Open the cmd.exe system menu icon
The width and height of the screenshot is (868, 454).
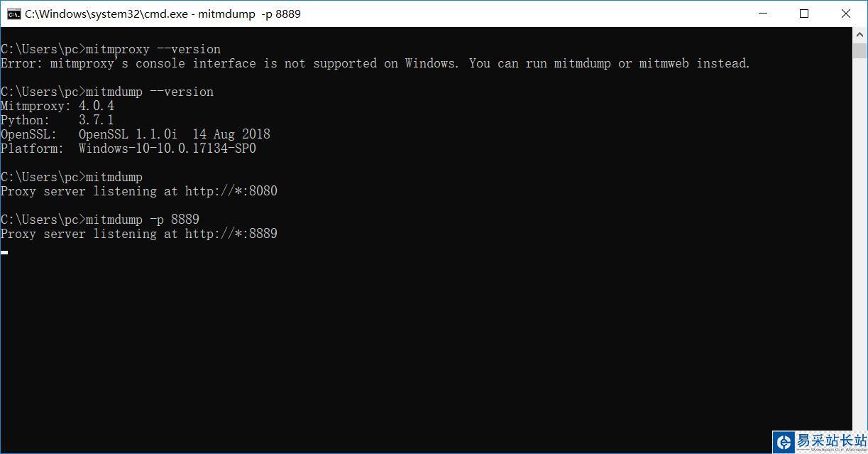point(13,13)
